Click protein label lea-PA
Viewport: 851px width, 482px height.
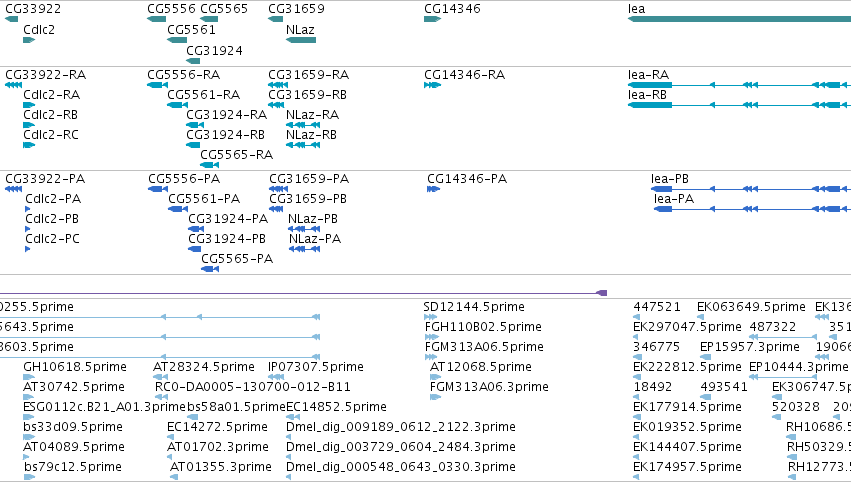point(674,199)
